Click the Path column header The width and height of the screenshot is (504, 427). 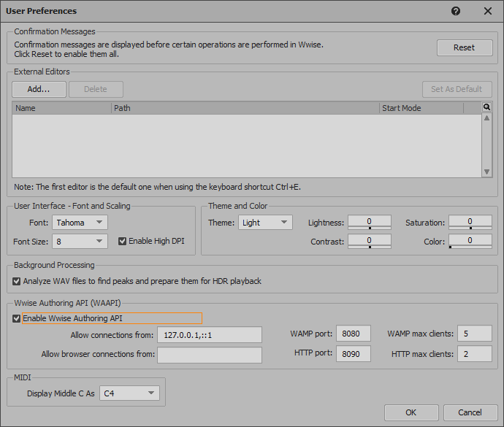tap(245, 108)
